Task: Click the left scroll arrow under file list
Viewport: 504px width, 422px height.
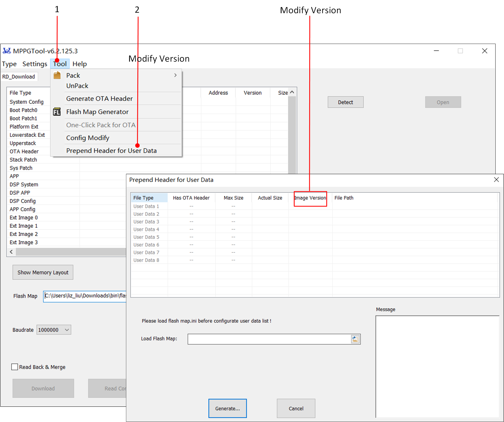Action: coord(11,252)
